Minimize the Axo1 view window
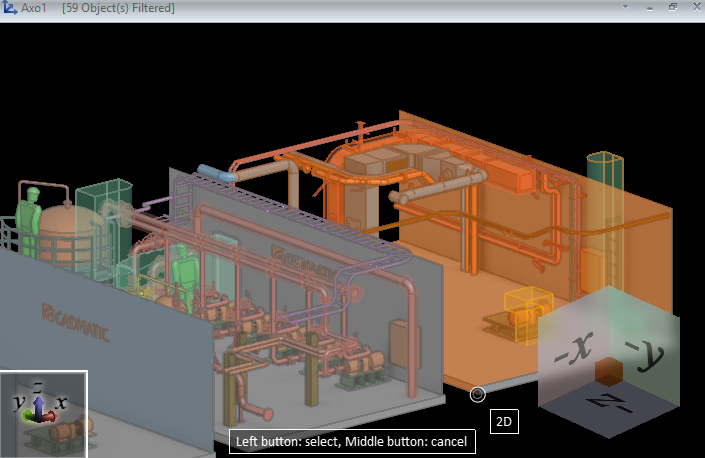Image resolution: width=705 pixels, height=458 pixels. click(x=651, y=7)
